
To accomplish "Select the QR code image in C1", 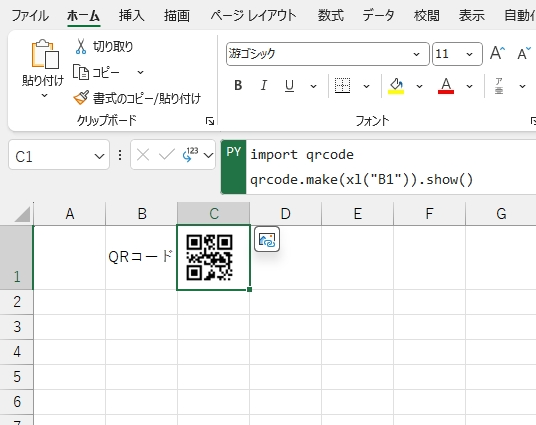I will click(210, 257).
